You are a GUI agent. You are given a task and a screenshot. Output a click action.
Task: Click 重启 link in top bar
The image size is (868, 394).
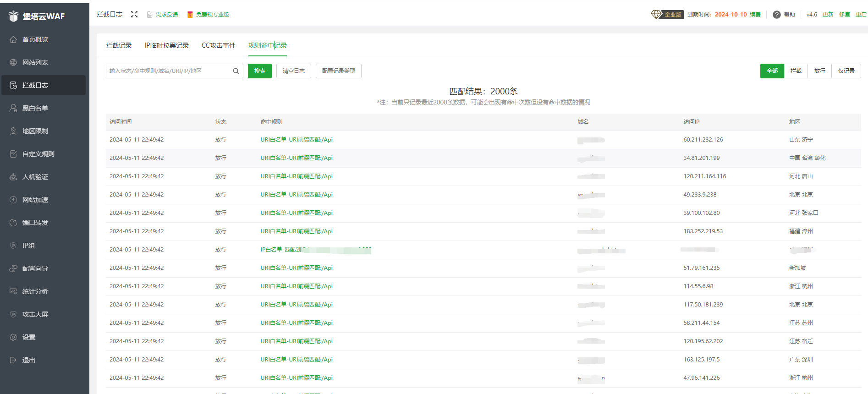(861, 15)
